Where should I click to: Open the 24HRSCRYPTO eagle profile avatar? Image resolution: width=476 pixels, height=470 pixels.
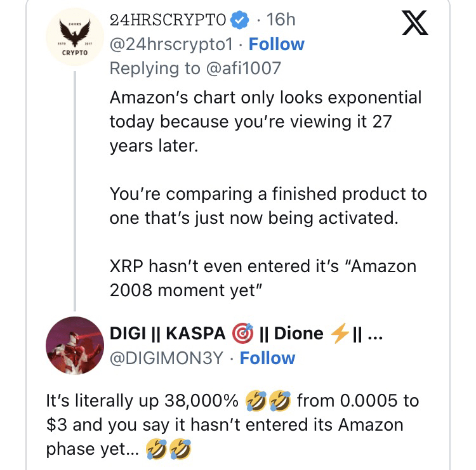click(76, 39)
